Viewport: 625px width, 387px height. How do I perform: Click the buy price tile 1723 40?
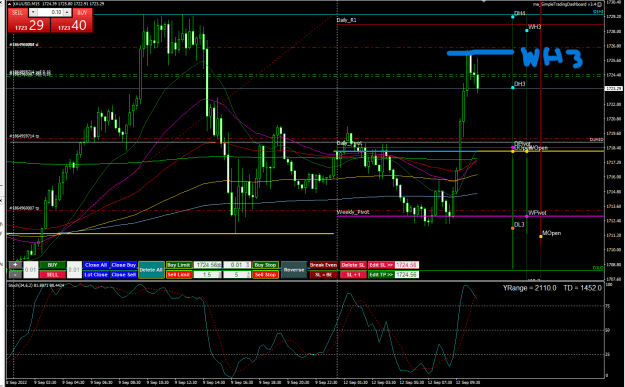coord(71,25)
